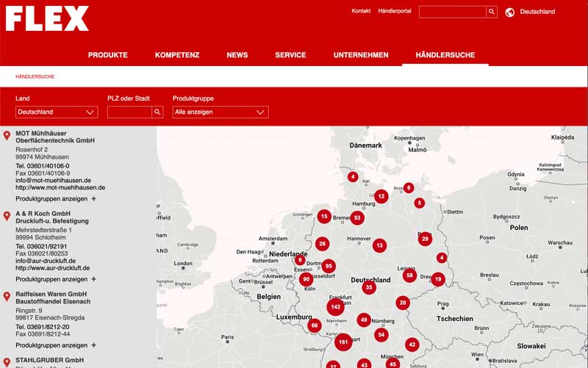Image resolution: width=588 pixels, height=368 pixels.
Task: Click phone number Tel. 036021/92191
Action: click(41, 247)
